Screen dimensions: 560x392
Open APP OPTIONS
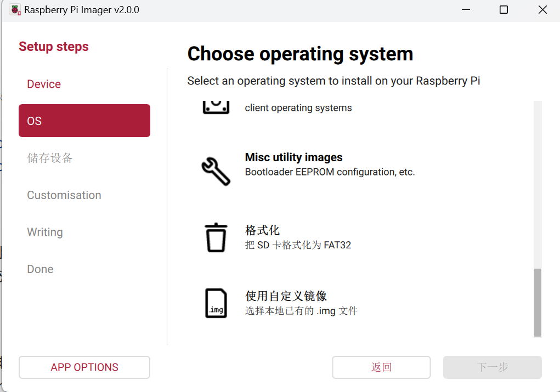pos(84,367)
